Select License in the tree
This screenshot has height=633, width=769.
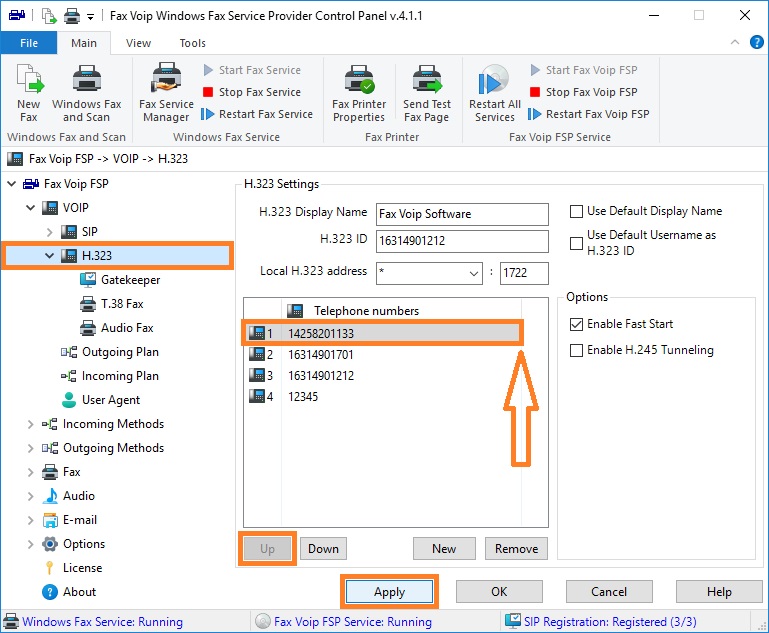pos(73,568)
